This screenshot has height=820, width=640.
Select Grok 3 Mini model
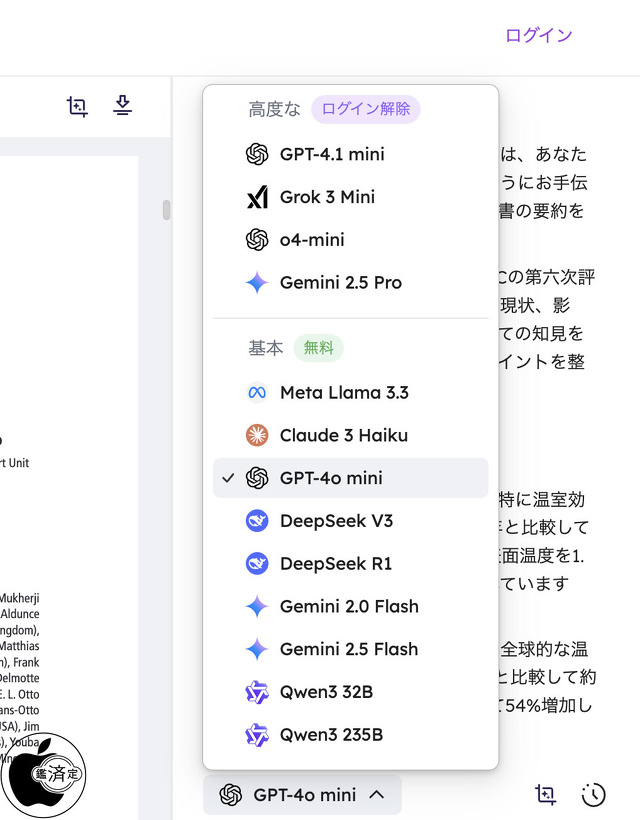pos(350,197)
